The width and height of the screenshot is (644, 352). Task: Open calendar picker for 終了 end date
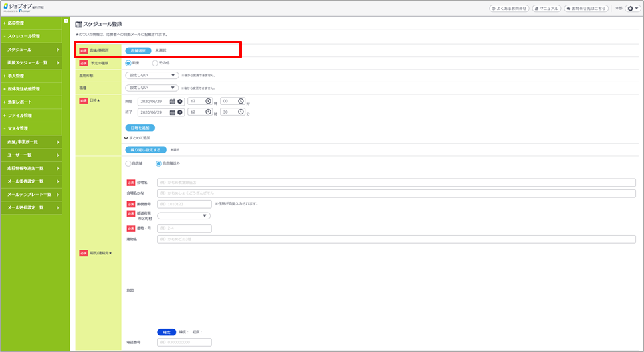[x=172, y=113]
